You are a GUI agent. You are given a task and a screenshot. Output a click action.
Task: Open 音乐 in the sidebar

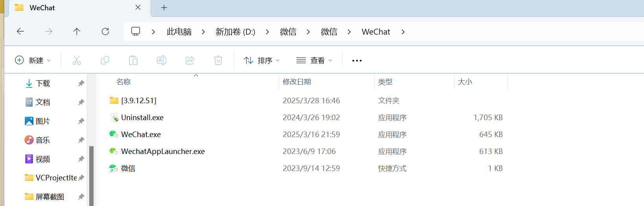(43, 140)
